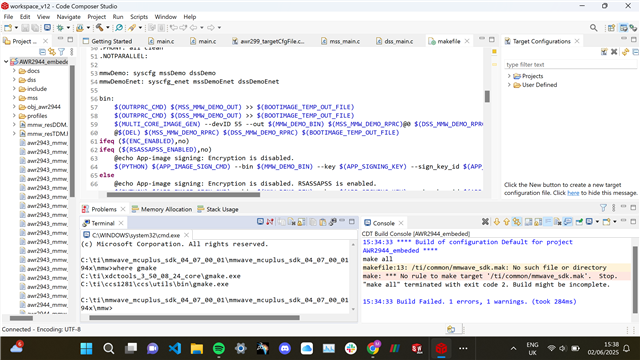The image size is (640, 360).
Task: Click the link-with-editor icon in Project Explorer
Action: pyautogui.click(x=52, y=52)
